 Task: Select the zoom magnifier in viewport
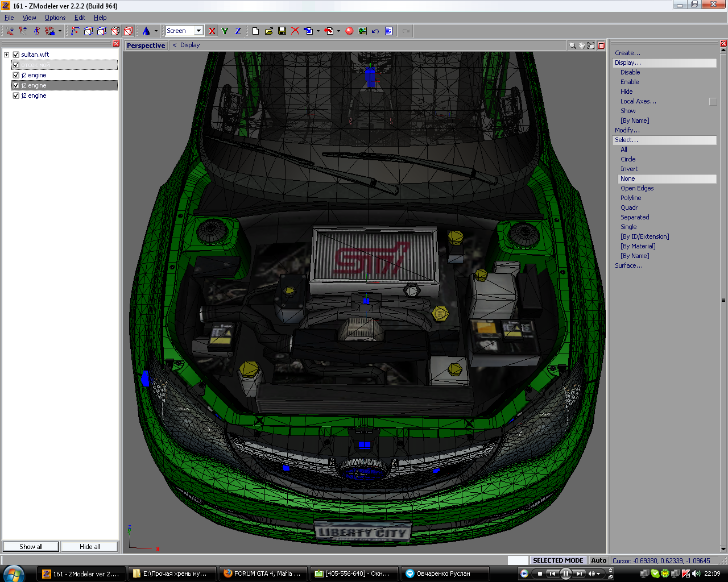[x=572, y=45]
